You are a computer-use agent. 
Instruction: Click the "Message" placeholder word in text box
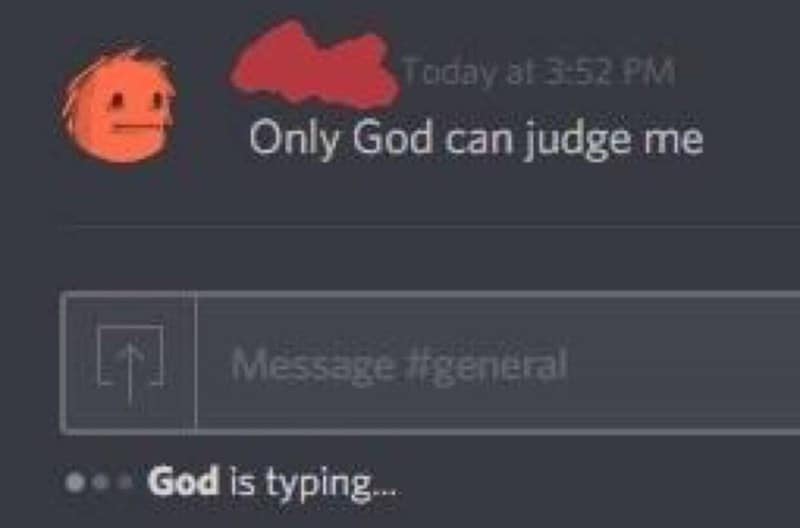[x=313, y=363]
